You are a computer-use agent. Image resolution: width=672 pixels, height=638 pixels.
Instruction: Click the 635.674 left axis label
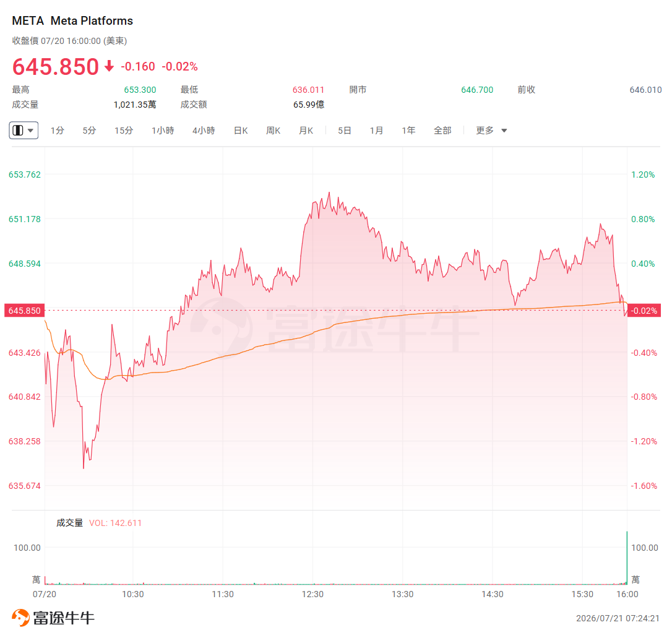(24, 486)
